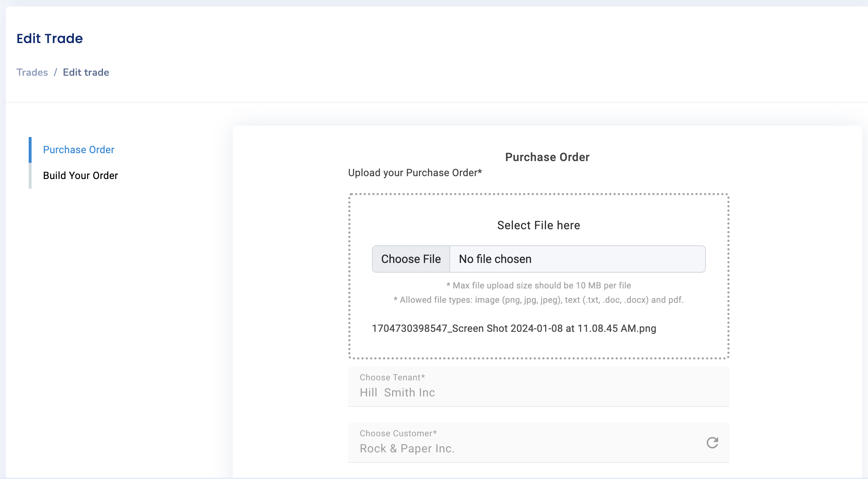Image resolution: width=868 pixels, height=480 pixels.
Task: Click the 'Choose Customer*' field label
Action: [x=398, y=433]
